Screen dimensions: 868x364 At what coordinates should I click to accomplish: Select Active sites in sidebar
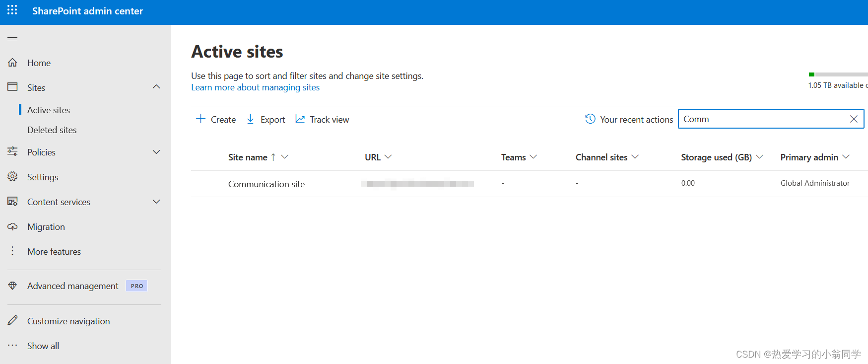coord(49,110)
